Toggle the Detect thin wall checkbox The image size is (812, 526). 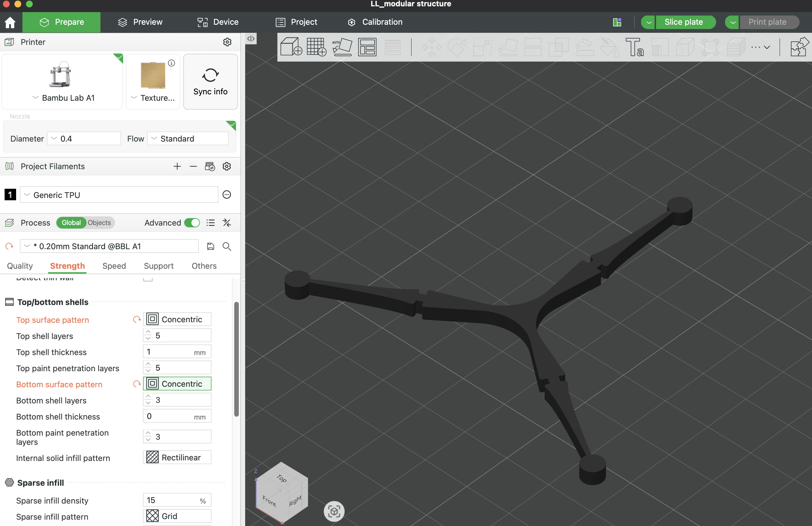point(148,279)
